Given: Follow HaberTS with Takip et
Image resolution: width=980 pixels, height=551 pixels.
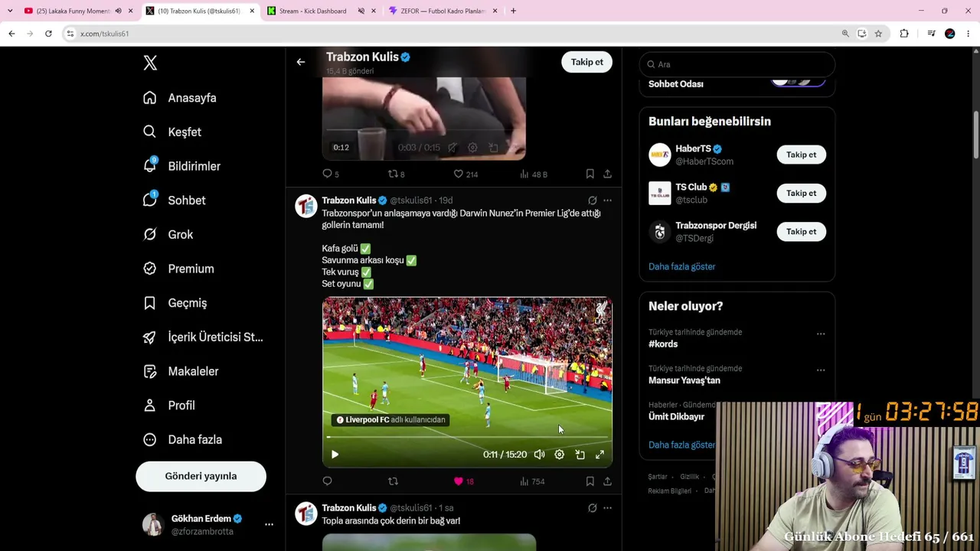Looking at the screenshot, I should (x=801, y=155).
